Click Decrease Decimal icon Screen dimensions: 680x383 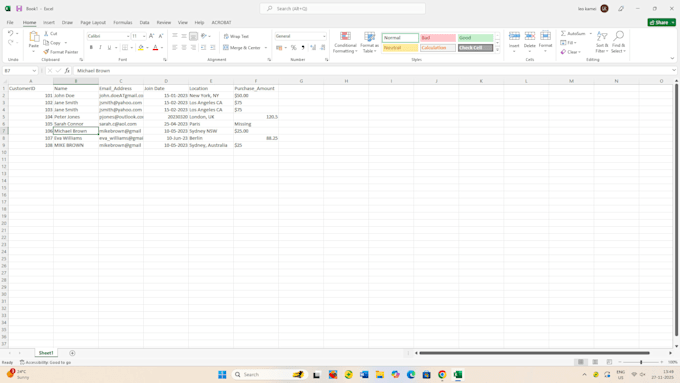point(323,48)
